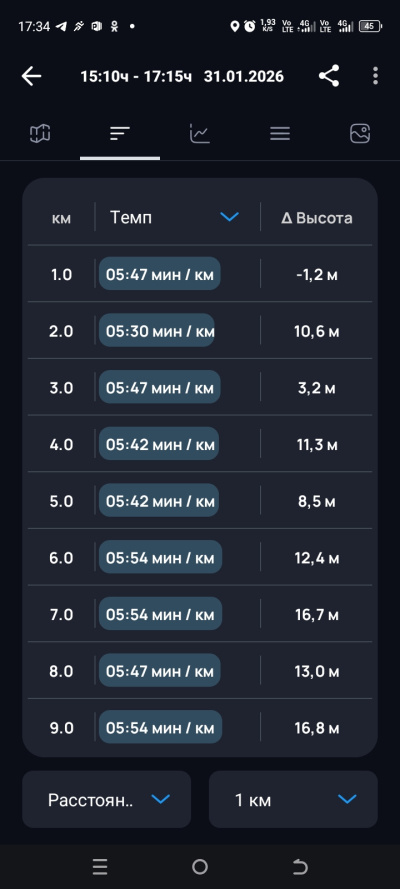Tap the 05:54 pace for km 9.0
The image size is (400, 889).
[x=160, y=727]
